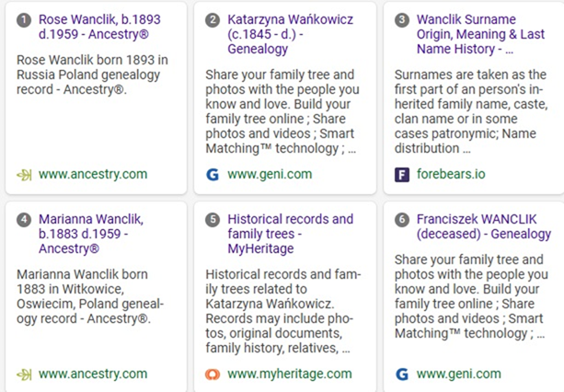This screenshot has height=392, width=564.
Task: Click the number 1 result badge
Action: [x=24, y=19]
